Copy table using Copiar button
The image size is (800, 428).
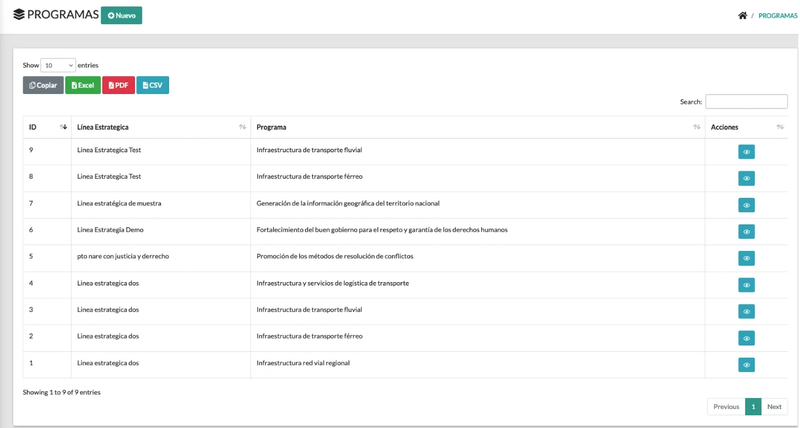pos(43,85)
